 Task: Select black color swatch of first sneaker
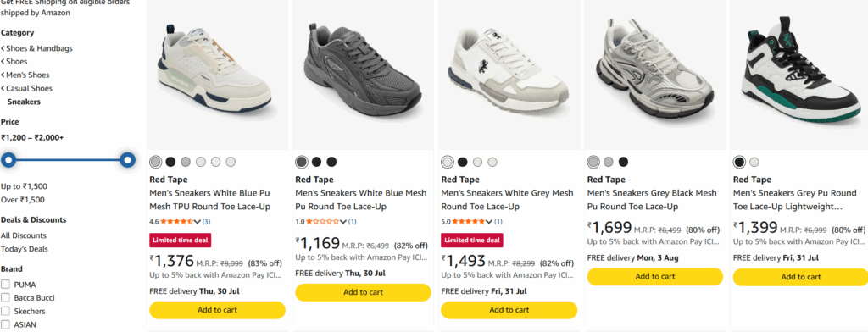170,162
